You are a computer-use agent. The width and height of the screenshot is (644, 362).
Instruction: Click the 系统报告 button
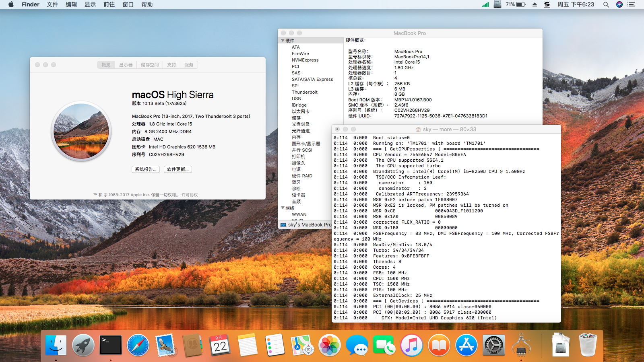[146, 169]
